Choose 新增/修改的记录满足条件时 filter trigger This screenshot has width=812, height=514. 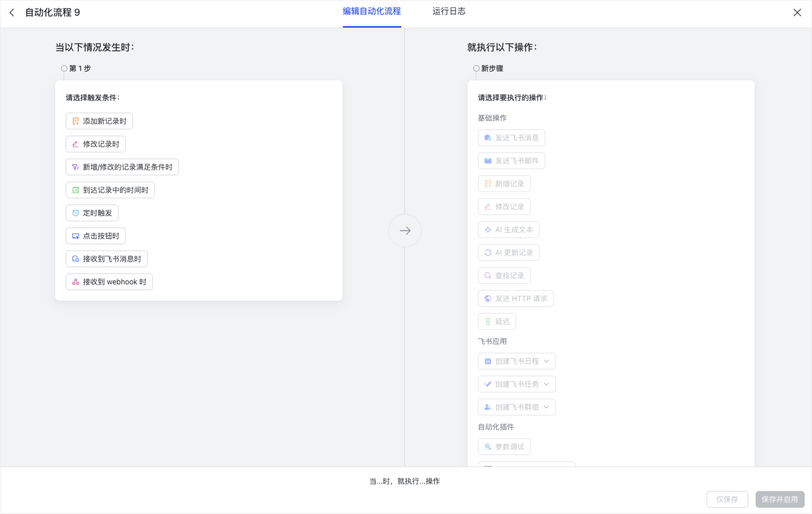[x=122, y=167]
